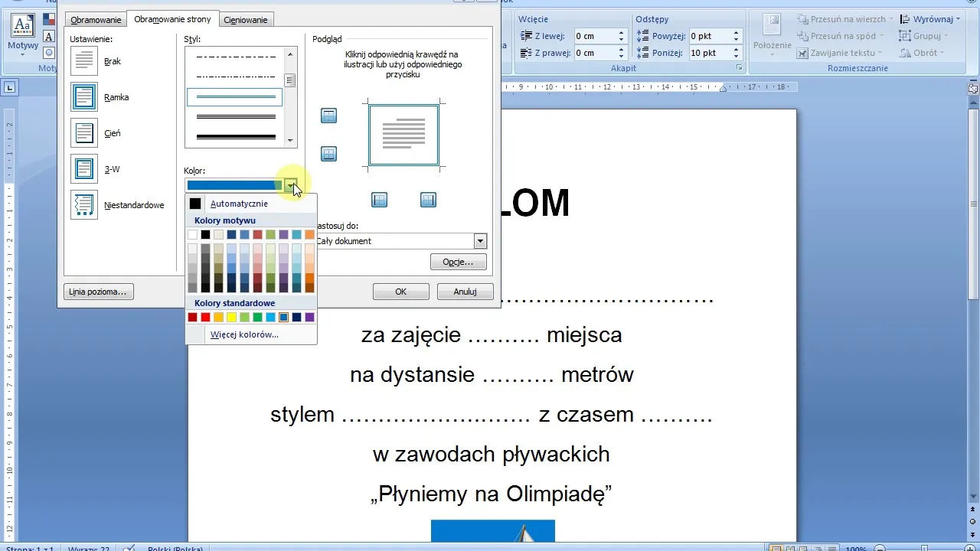The image size is (980, 551).
Task: Open the Grupuj group menu
Action: pos(924,36)
